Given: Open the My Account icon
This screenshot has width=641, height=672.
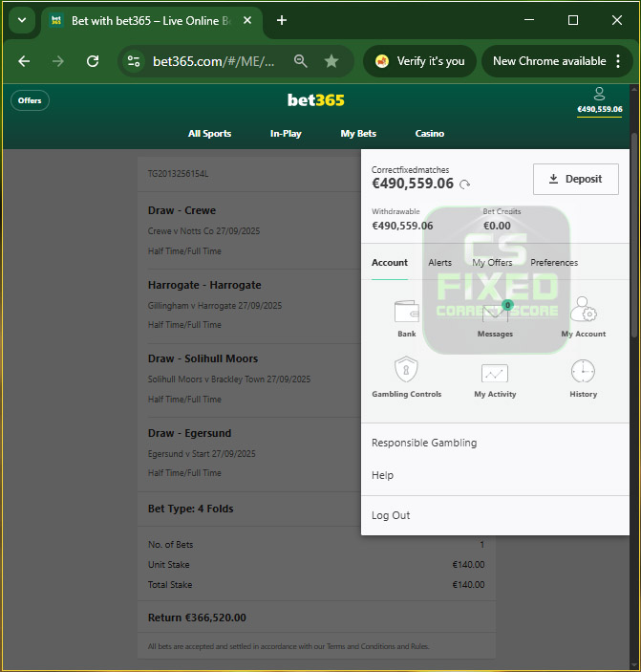Looking at the screenshot, I should pyautogui.click(x=583, y=313).
